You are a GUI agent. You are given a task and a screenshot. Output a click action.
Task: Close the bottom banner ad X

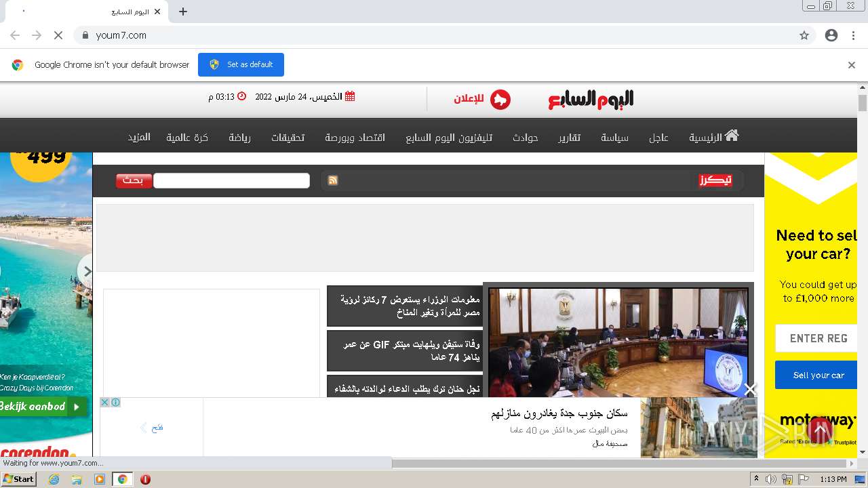pyautogui.click(x=750, y=390)
